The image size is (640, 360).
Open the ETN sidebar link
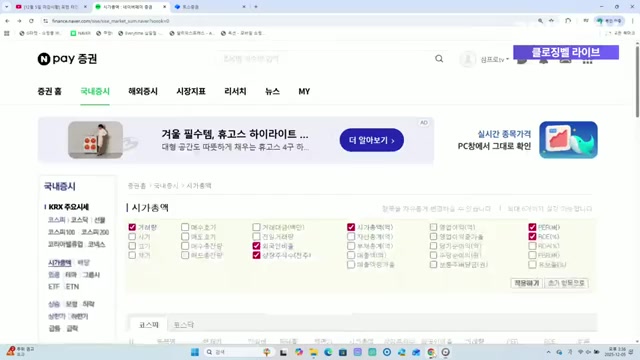point(72,287)
